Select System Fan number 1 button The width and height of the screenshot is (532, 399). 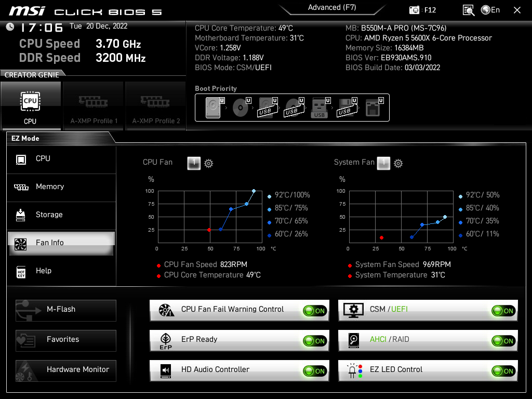pyautogui.click(x=383, y=163)
